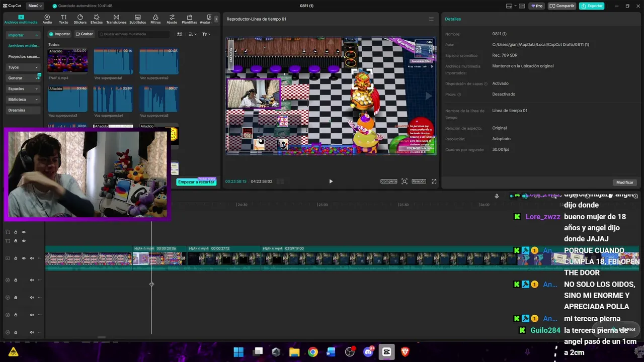This screenshot has height=362, width=644.
Task: Open Microsoft Word from taskbar
Action: click(331, 352)
